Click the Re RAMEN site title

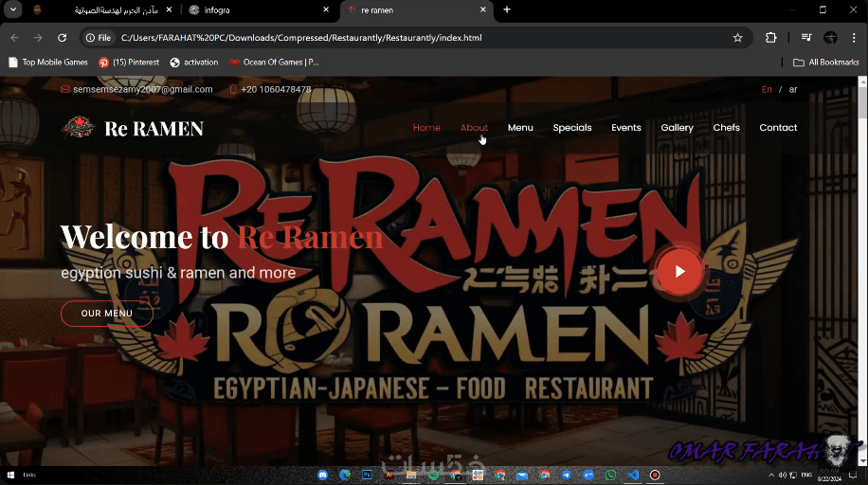[x=154, y=129]
